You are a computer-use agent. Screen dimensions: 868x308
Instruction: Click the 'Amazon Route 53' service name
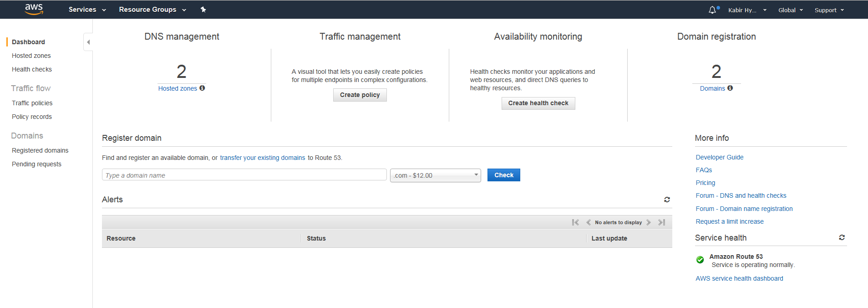coord(736,257)
